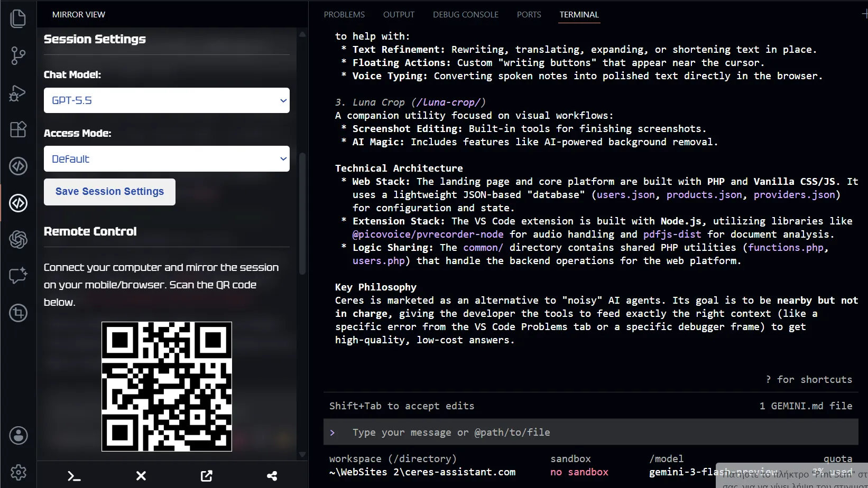Click Save Session Settings button
The width and height of the screenshot is (868, 488).
pyautogui.click(x=109, y=192)
